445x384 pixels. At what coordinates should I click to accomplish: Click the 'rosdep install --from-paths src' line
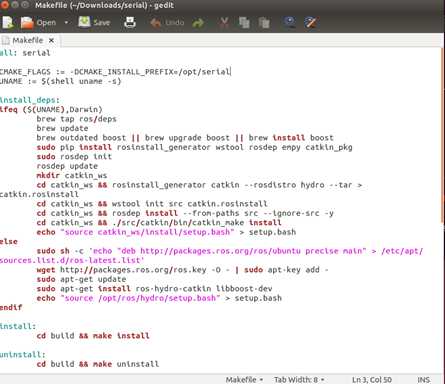(185, 213)
